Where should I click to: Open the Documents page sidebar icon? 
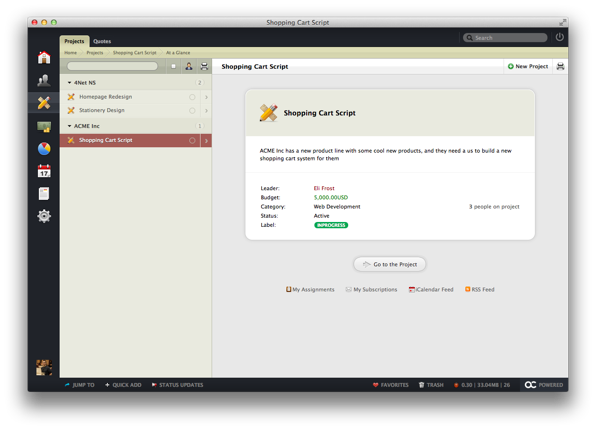[x=44, y=194]
